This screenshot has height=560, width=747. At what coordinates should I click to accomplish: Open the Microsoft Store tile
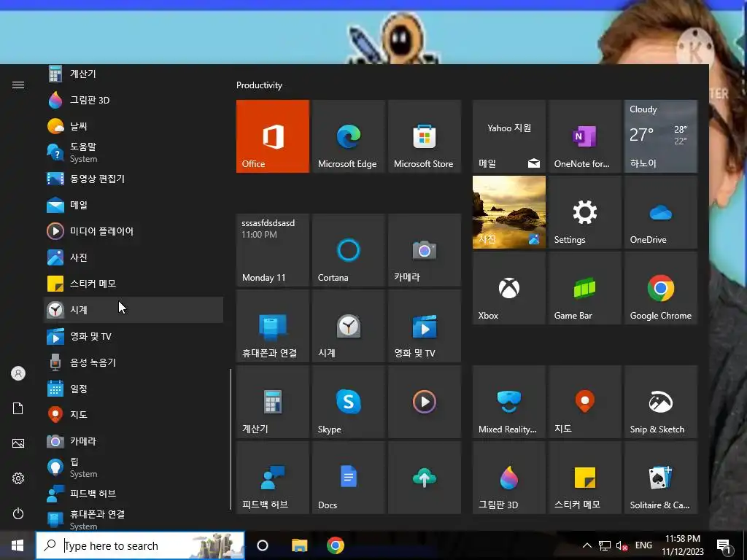coord(425,136)
